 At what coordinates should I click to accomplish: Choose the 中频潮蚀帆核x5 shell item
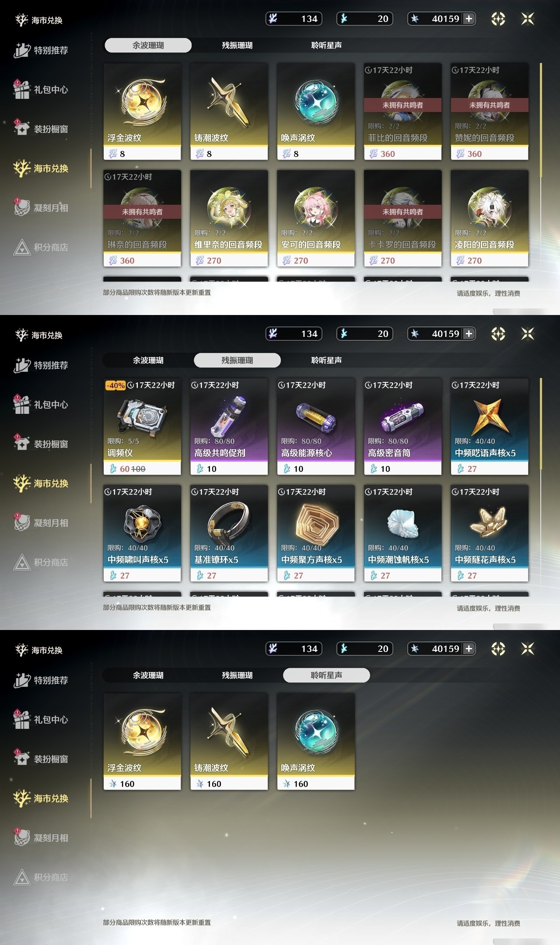[x=402, y=533]
